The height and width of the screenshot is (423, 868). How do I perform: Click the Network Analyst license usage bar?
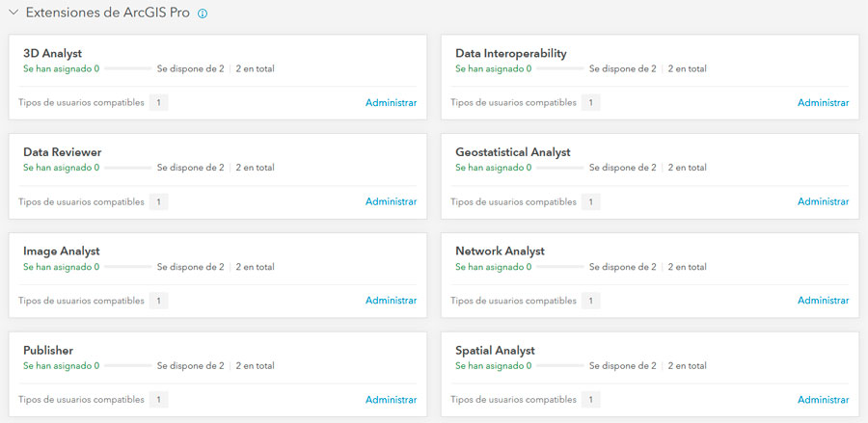[560, 267]
